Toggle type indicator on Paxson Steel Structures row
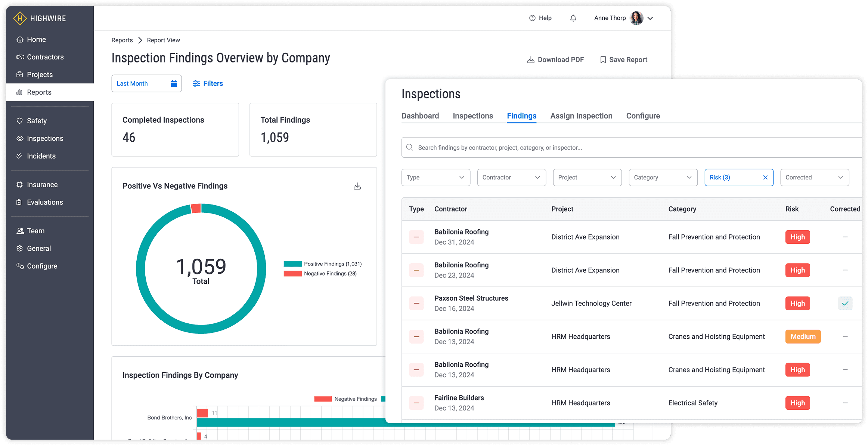 coord(416,303)
